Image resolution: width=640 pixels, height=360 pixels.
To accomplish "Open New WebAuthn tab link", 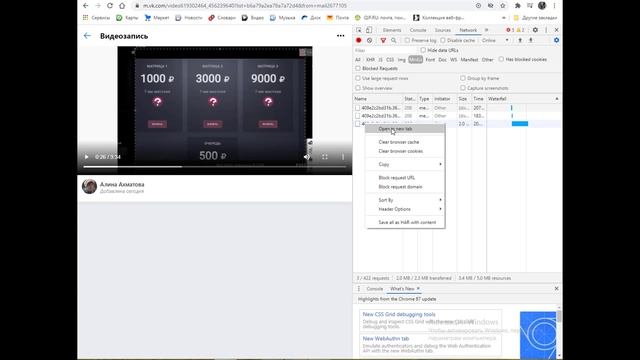I will (x=386, y=338).
